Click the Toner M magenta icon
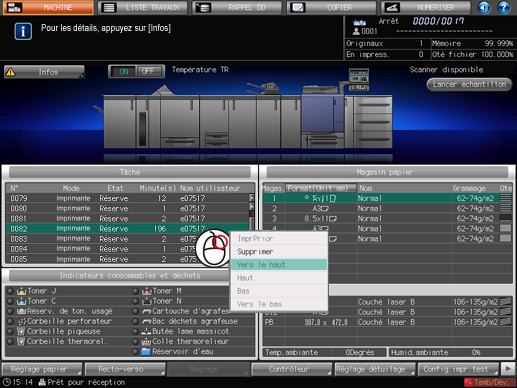 point(147,291)
